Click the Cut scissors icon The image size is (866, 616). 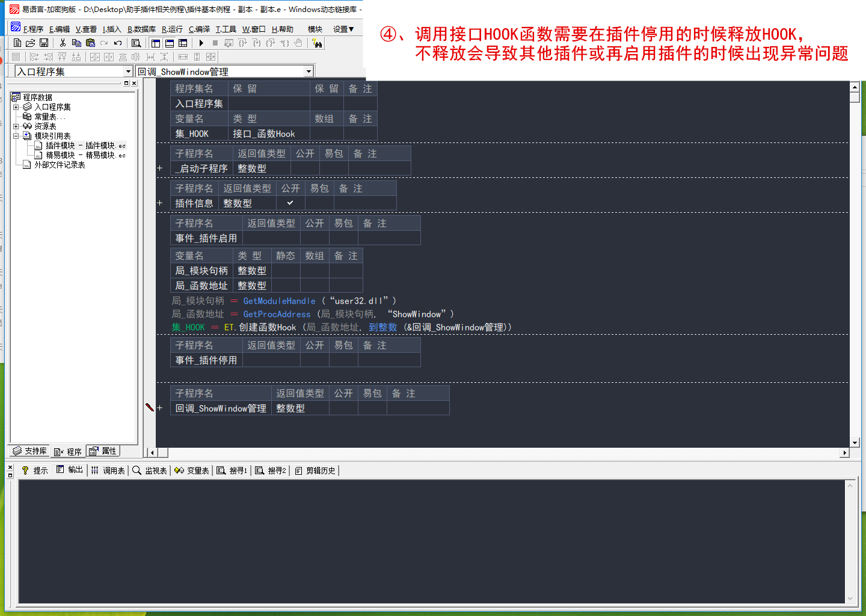(63, 43)
